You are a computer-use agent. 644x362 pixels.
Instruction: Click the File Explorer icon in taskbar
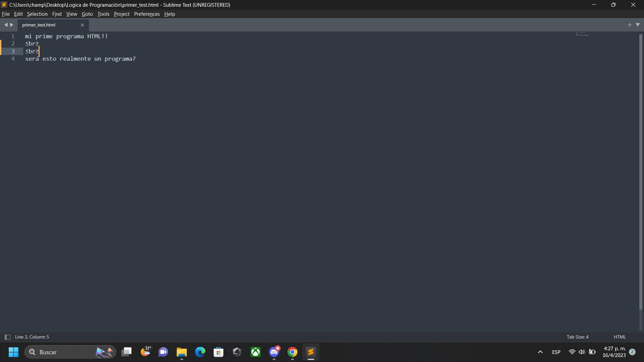[182, 352]
